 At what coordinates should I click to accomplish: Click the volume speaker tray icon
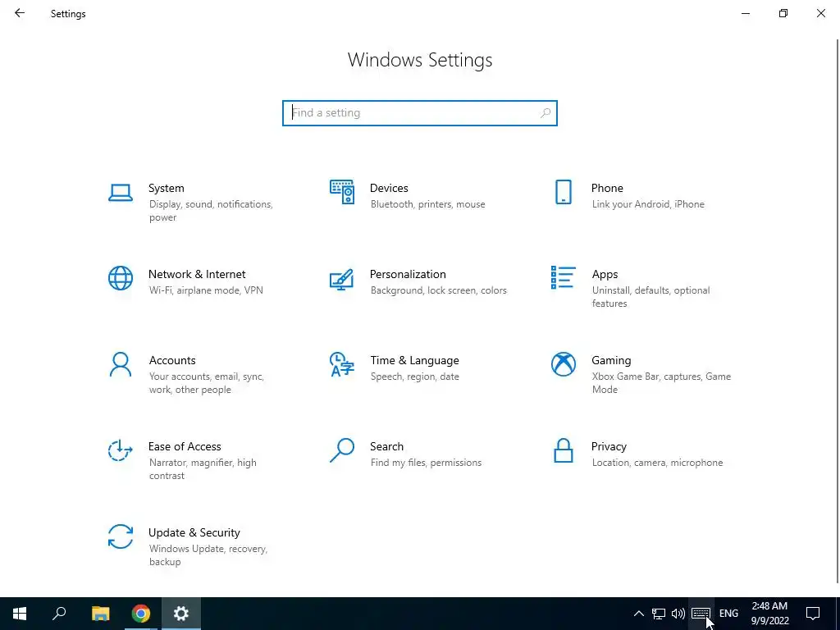(x=678, y=614)
